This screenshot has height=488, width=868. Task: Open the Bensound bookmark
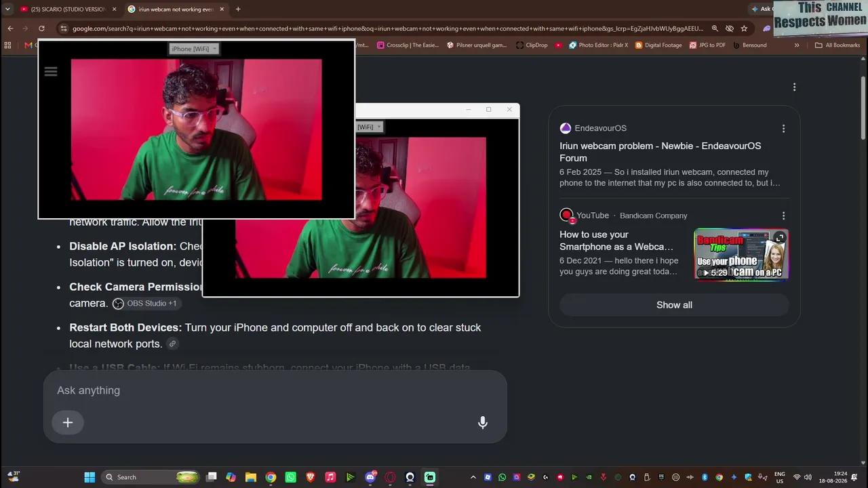[749, 45]
